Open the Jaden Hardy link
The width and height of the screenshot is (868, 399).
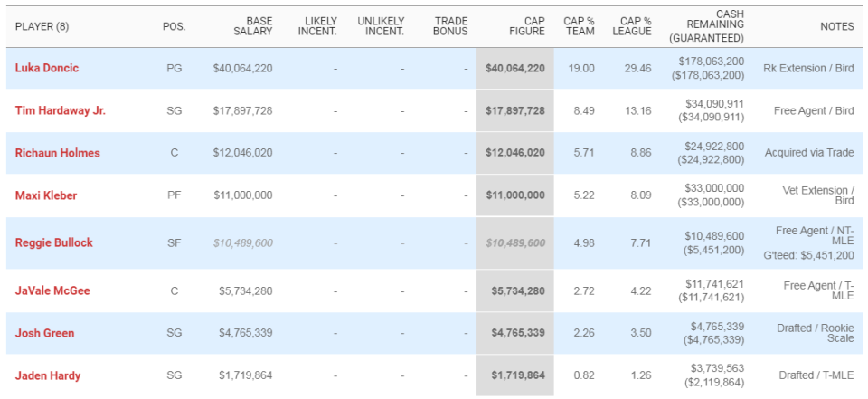47,374
